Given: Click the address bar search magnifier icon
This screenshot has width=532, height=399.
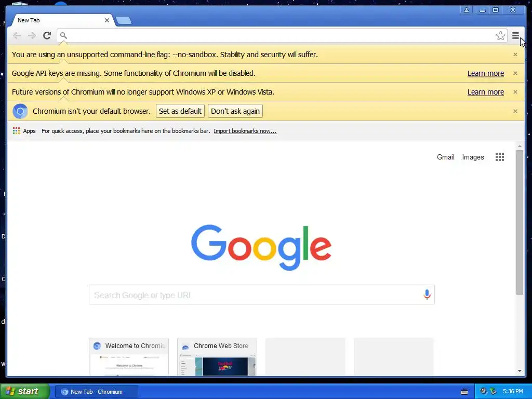Looking at the screenshot, I should tap(63, 35).
